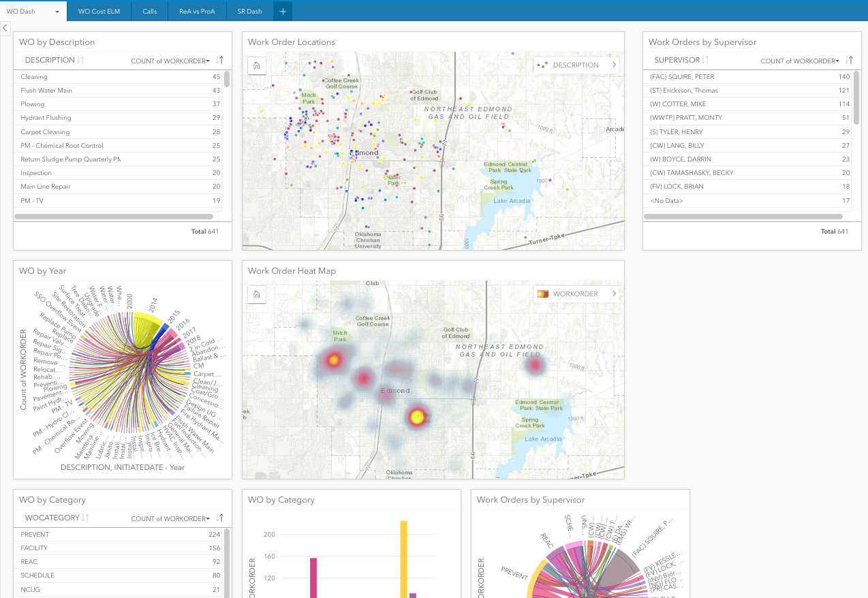Click the WORKORDER heat legend icon
This screenshot has width=868, height=598.
[542, 294]
